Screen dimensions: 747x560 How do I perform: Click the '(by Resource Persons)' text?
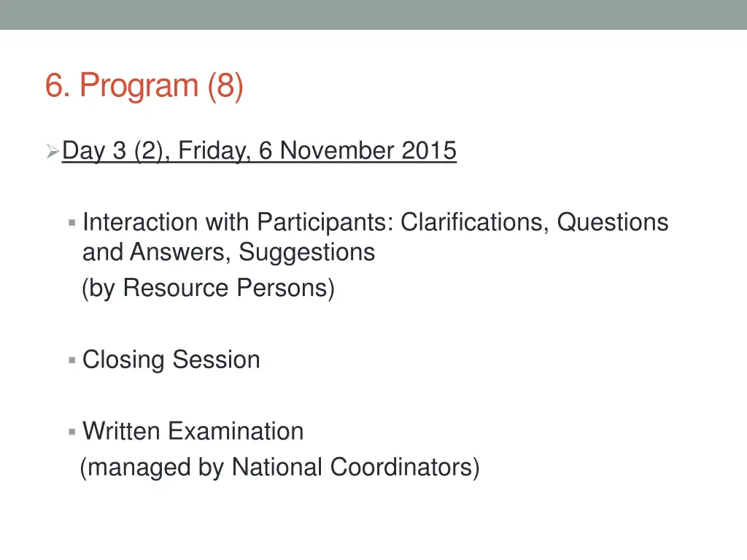click(x=208, y=288)
